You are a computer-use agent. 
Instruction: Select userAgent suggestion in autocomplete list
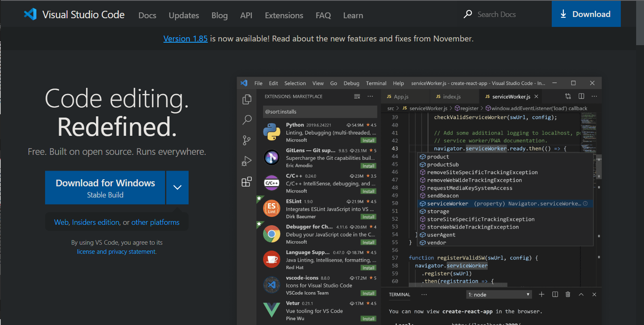tap(505, 235)
